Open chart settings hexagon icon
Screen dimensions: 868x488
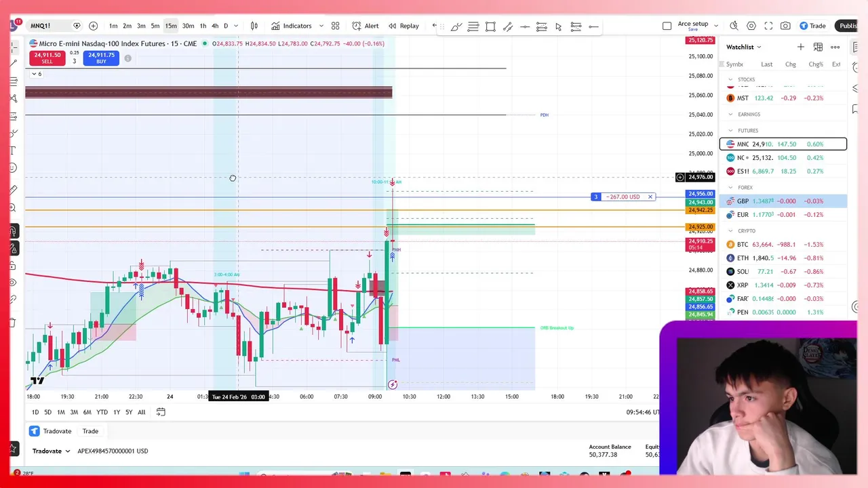751,26
